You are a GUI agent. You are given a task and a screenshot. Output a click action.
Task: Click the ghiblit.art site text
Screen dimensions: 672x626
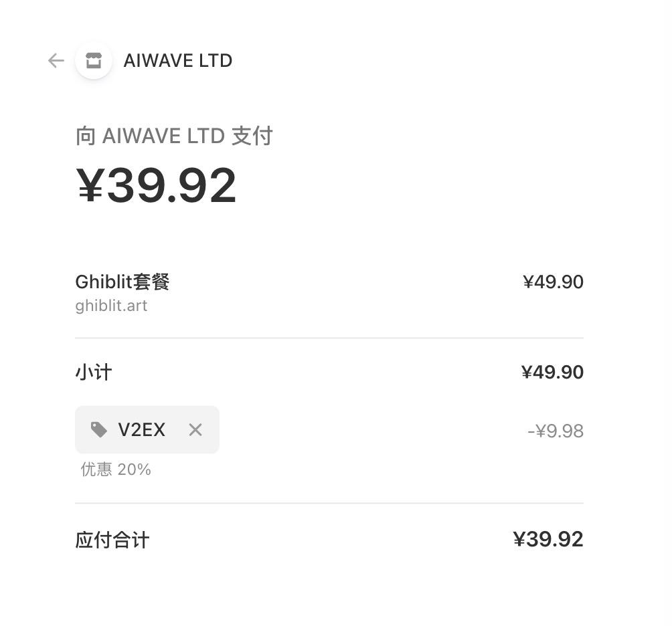click(111, 306)
